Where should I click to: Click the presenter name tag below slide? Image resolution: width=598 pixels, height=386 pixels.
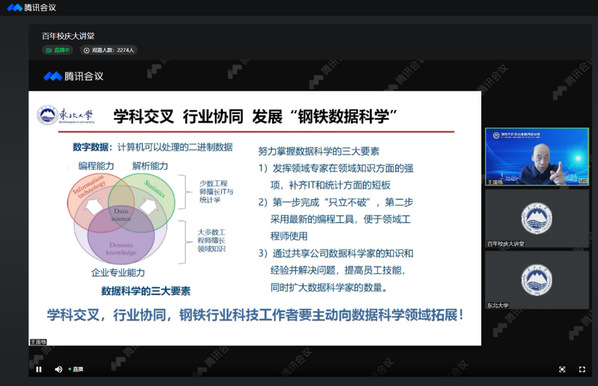pos(38,342)
